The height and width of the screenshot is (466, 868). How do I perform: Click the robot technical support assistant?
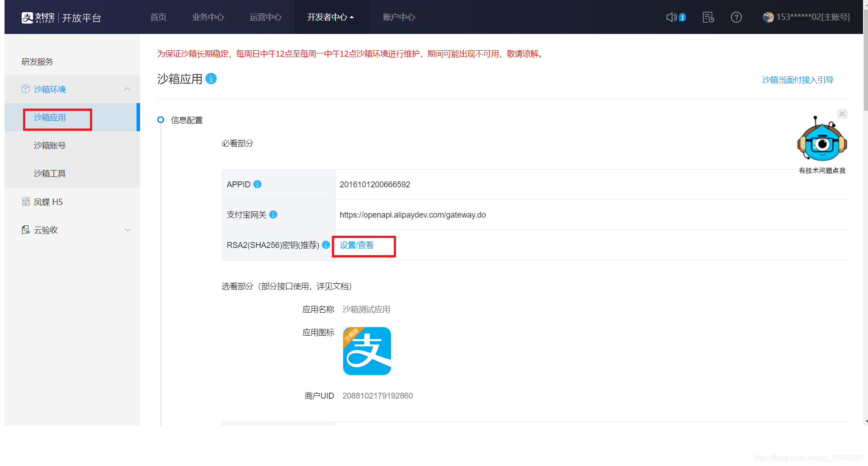point(822,139)
